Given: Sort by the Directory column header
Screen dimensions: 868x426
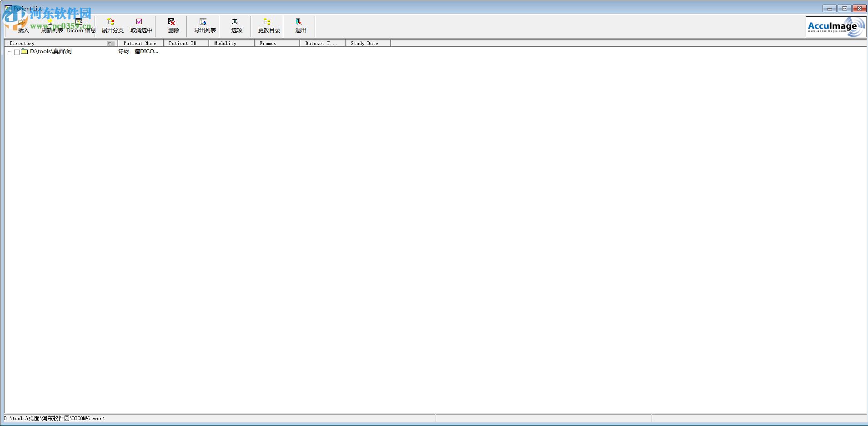Looking at the screenshot, I should click(61, 43).
